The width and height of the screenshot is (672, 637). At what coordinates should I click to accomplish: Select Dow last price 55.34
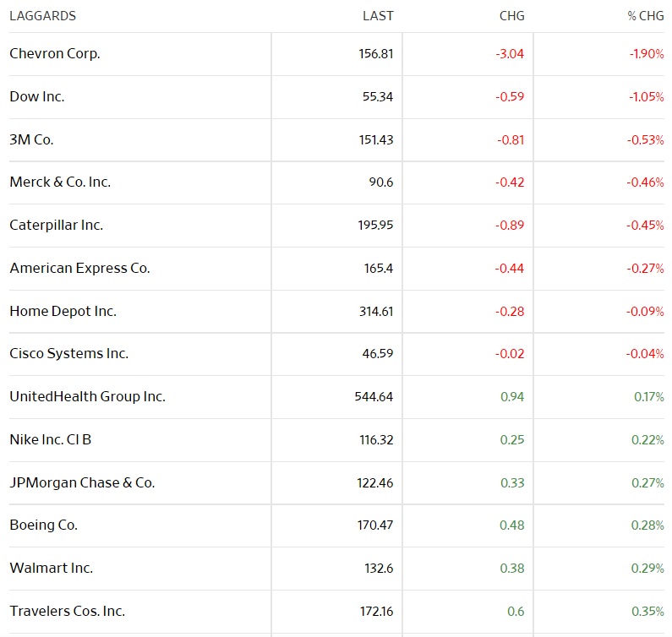[378, 97]
